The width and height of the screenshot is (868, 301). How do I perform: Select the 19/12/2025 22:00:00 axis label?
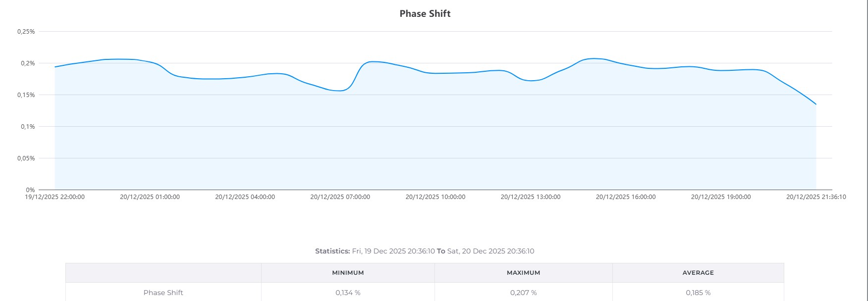[x=55, y=197]
